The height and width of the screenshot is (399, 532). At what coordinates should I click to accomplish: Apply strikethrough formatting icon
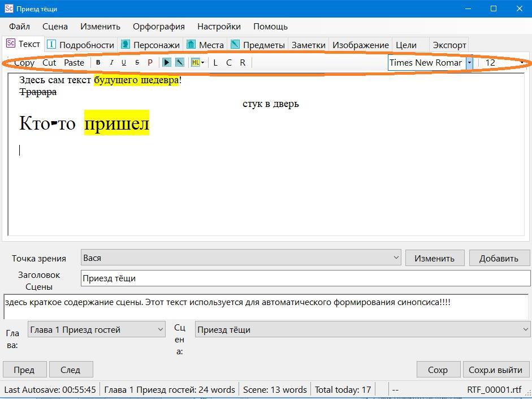(137, 63)
